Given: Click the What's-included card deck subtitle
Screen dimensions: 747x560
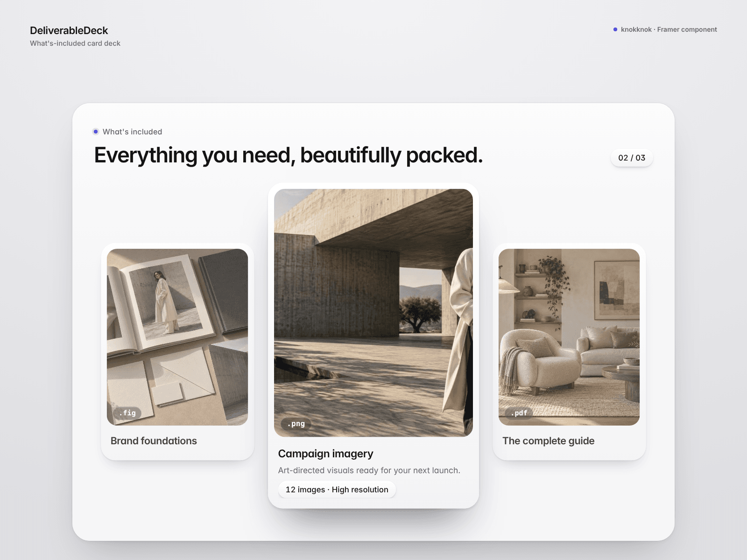Looking at the screenshot, I should coord(75,43).
